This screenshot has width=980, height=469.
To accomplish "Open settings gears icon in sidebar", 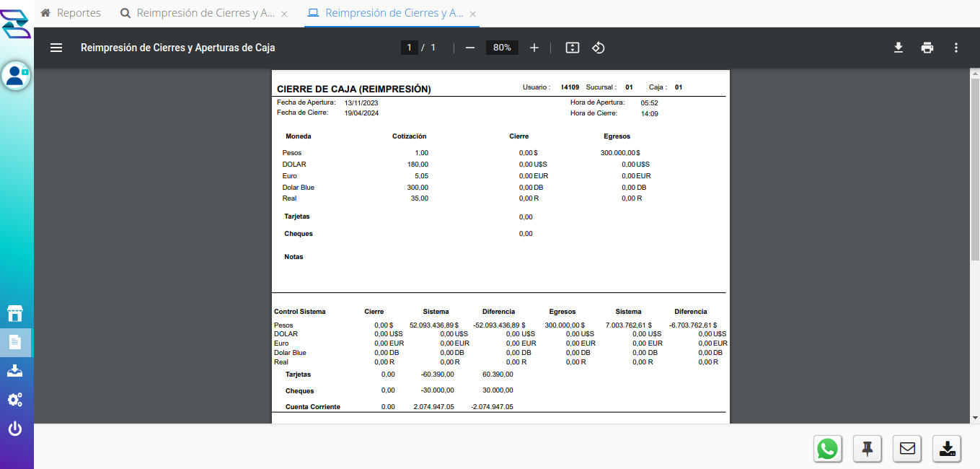I will coord(15,400).
